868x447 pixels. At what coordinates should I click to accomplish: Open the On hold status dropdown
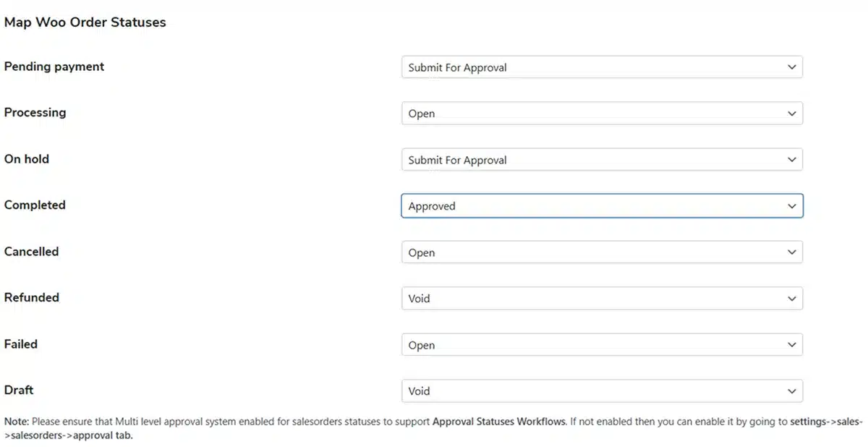click(602, 159)
